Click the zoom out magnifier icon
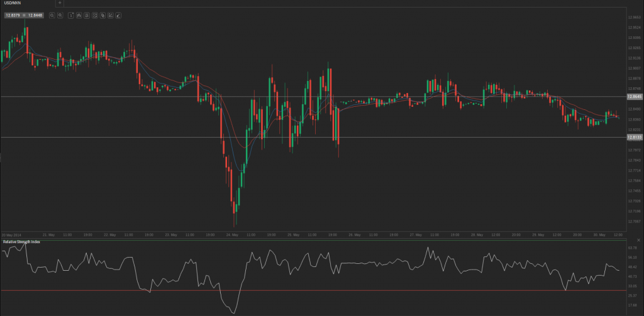Screen dimensions: 644x316 52,15
